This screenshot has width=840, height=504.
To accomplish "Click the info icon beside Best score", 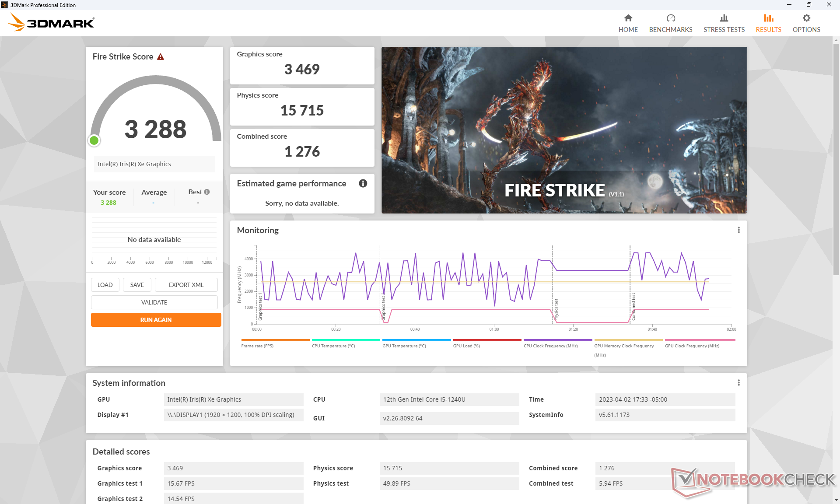I will pos(207,192).
